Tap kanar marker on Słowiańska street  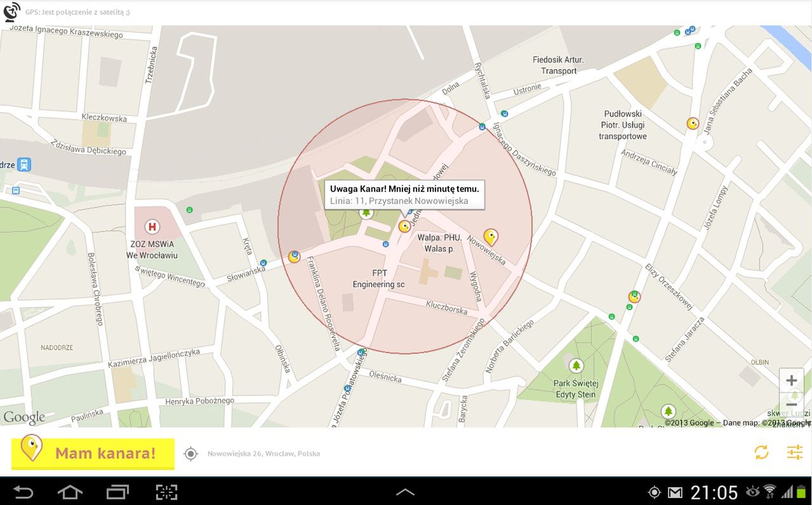click(x=294, y=257)
